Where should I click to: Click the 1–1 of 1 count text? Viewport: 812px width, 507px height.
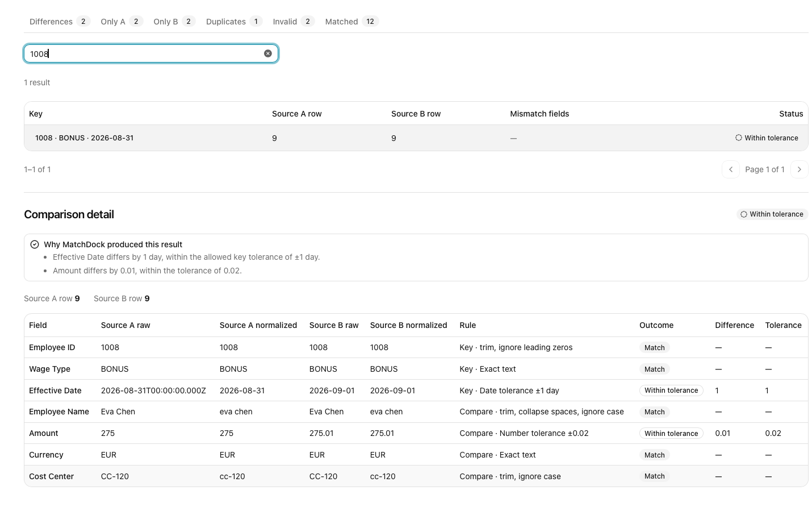pos(37,169)
